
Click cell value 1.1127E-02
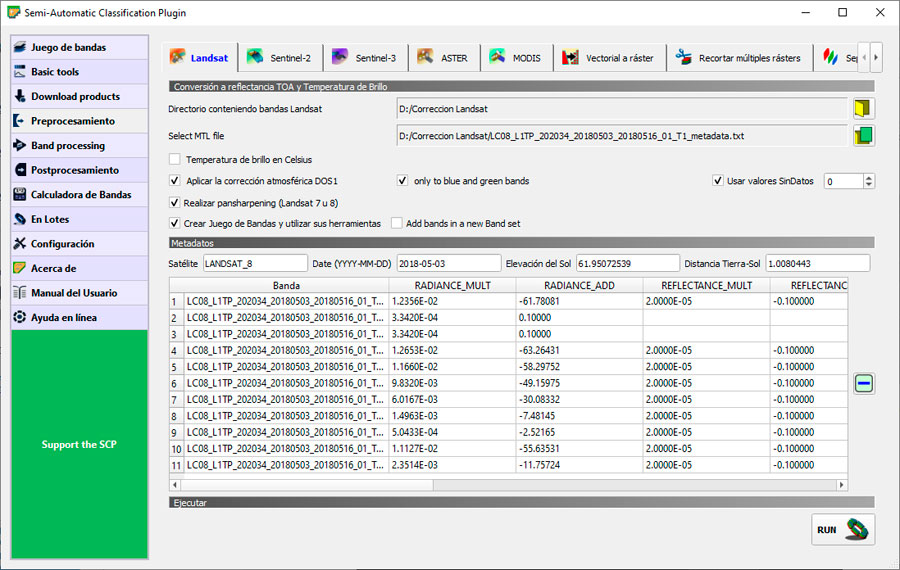(452, 449)
